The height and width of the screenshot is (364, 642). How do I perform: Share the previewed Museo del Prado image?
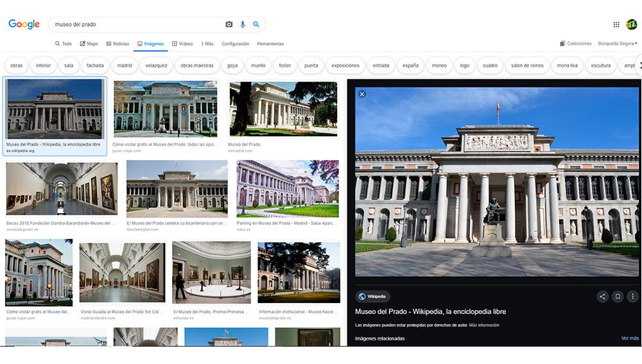click(x=602, y=297)
